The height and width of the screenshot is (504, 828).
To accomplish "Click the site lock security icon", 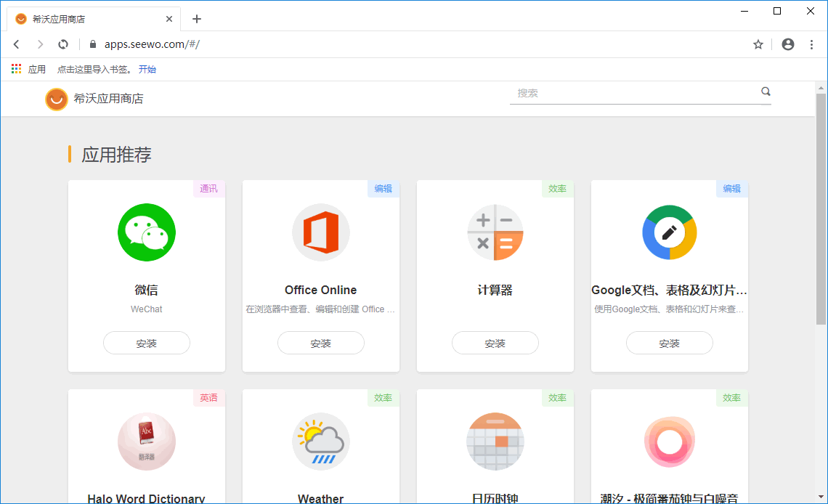I will click(93, 44).
